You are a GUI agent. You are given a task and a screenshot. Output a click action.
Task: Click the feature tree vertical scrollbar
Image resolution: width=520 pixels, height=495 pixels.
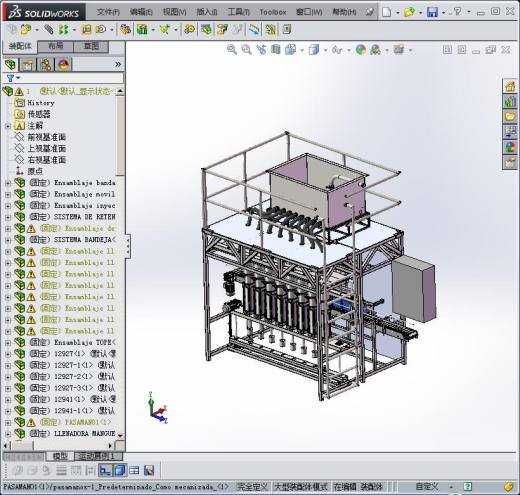pyautogui.click(x=120, y=135)
